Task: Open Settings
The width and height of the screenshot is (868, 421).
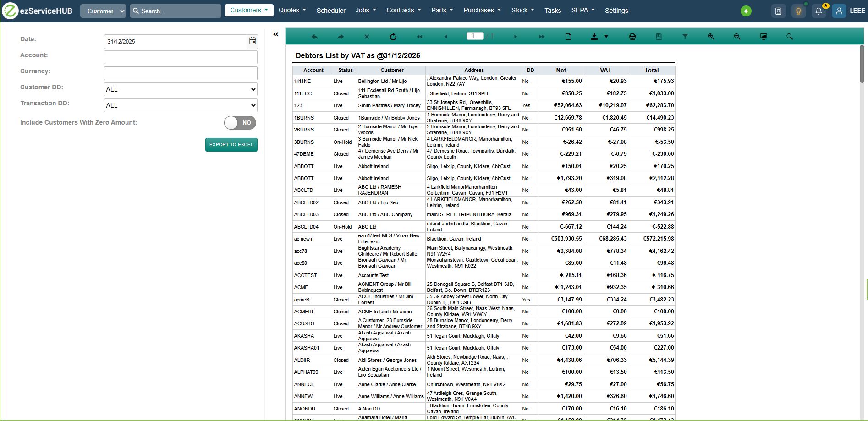Action: tap(616, 11)
